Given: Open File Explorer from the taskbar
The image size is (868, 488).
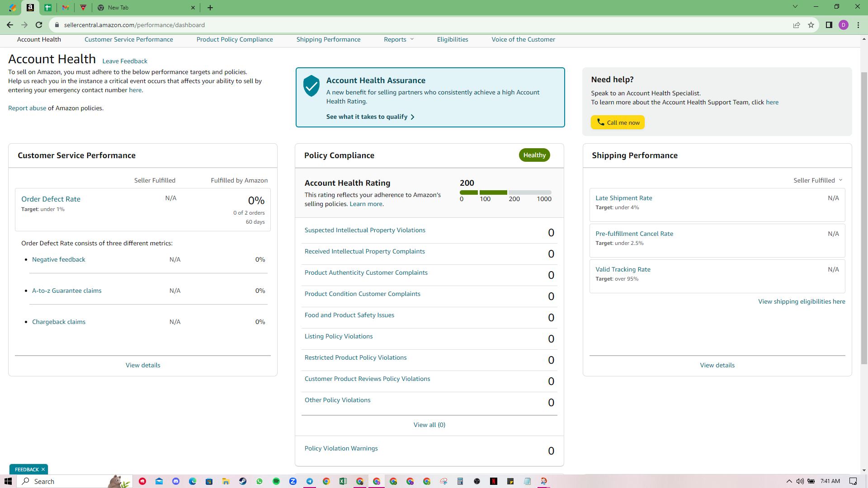Looking at the screenshot, I should tap(226, 481).
